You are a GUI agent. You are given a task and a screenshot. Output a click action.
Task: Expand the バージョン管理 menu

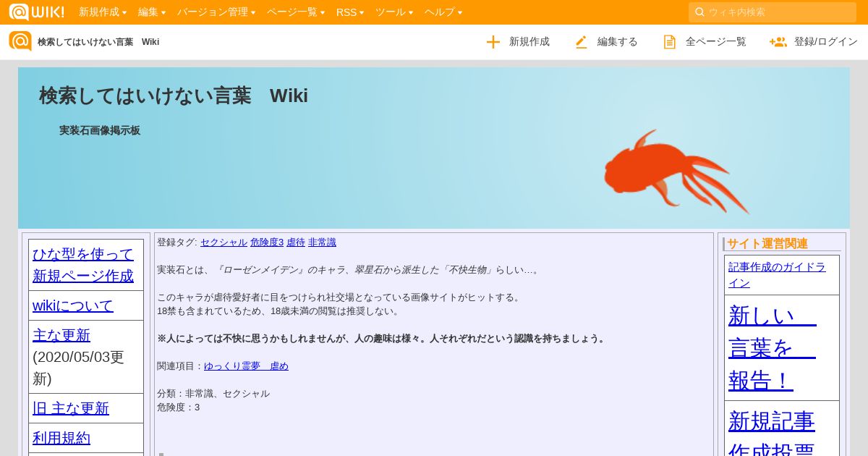(217, 12)
